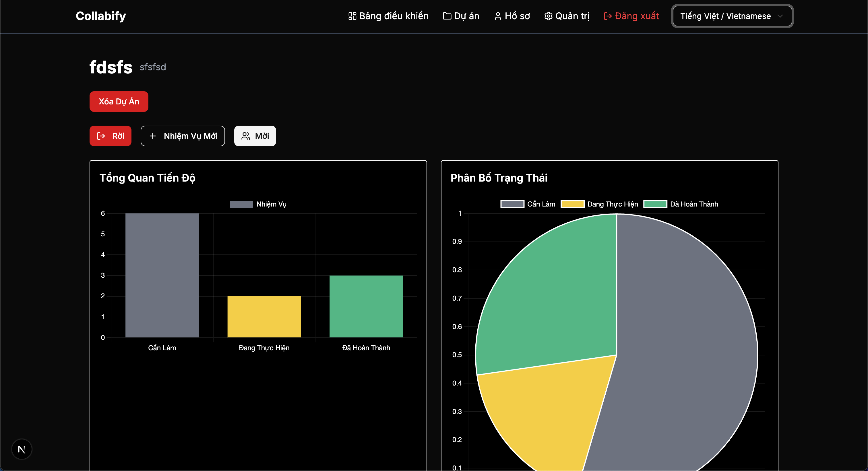The image size is (868, 471).
Task: Click the gear icon beside Quản trị
Action: [548, 16]
